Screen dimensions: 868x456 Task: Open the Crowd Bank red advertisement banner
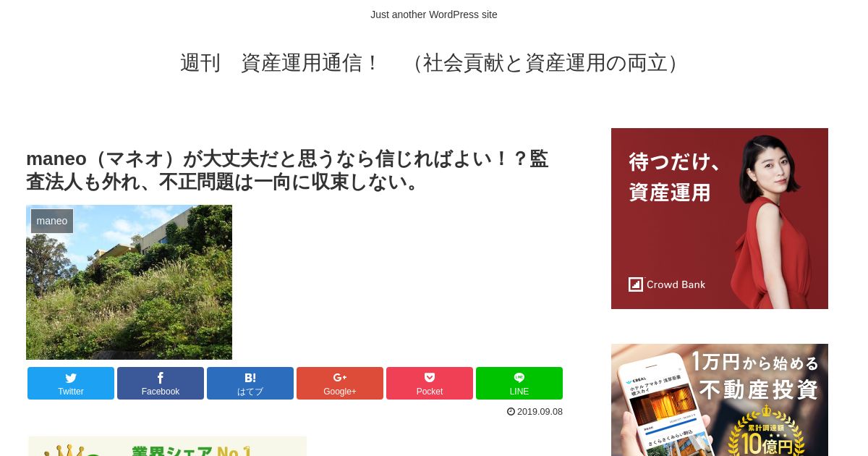point(720,219)
